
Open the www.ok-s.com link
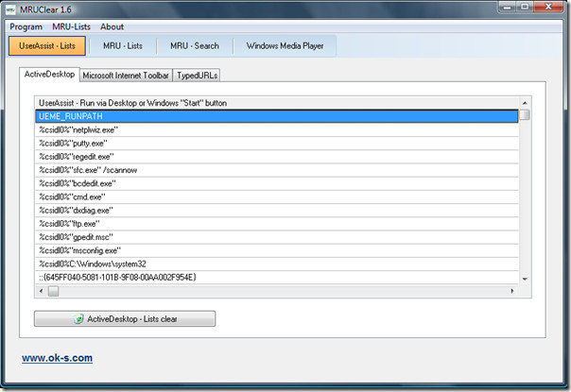[x=57, y=358]
